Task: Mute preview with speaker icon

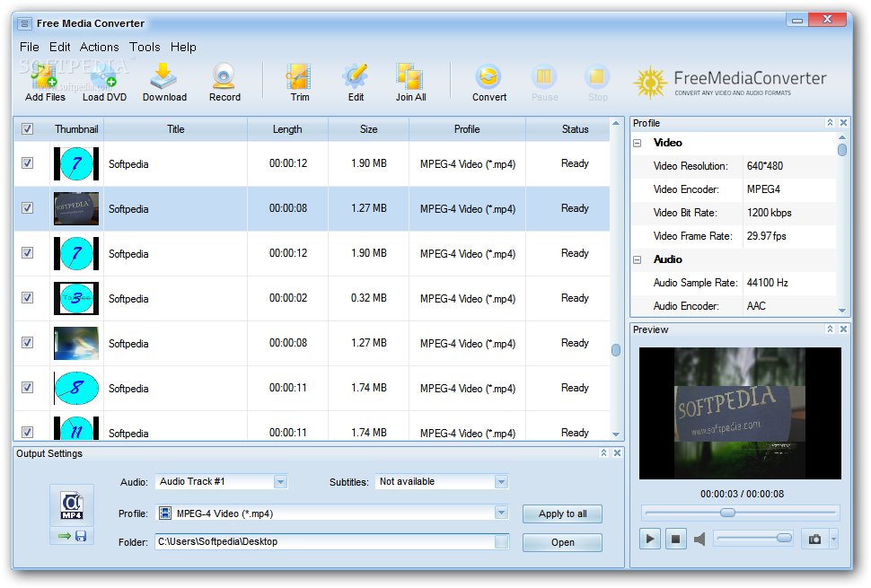Action: coord(699,540)
